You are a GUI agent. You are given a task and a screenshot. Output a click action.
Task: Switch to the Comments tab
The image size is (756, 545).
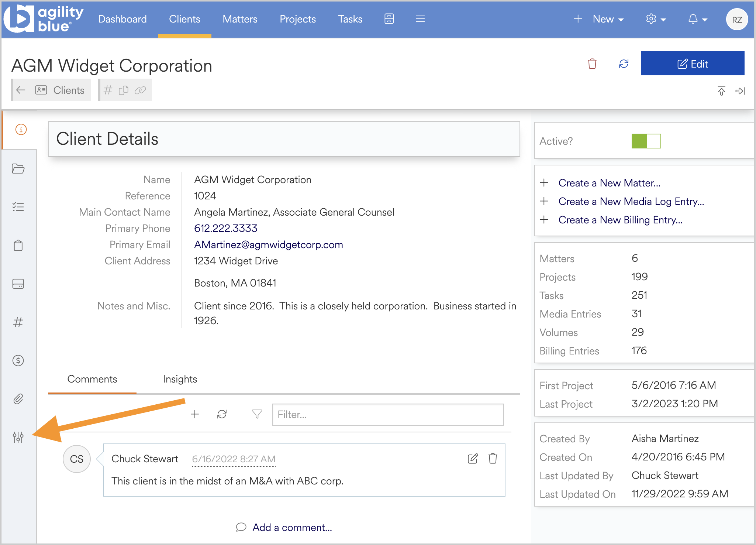92,379
